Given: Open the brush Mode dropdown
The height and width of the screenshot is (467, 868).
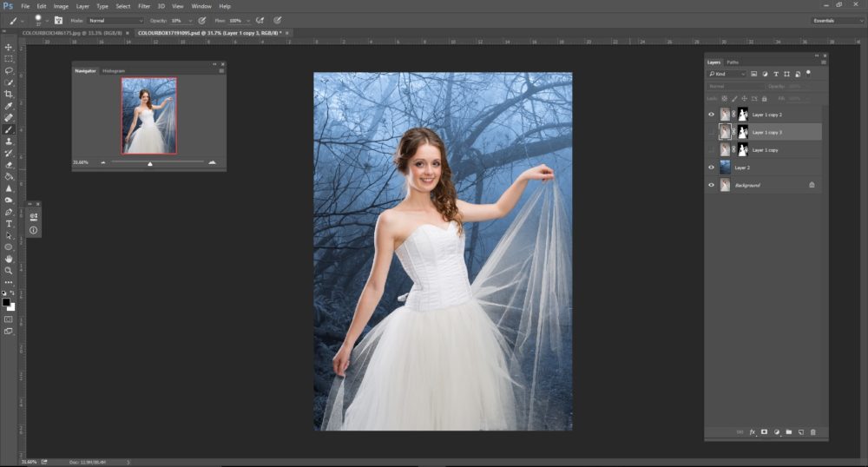Looking at the screenshot, I should click(x=115, y=20).
